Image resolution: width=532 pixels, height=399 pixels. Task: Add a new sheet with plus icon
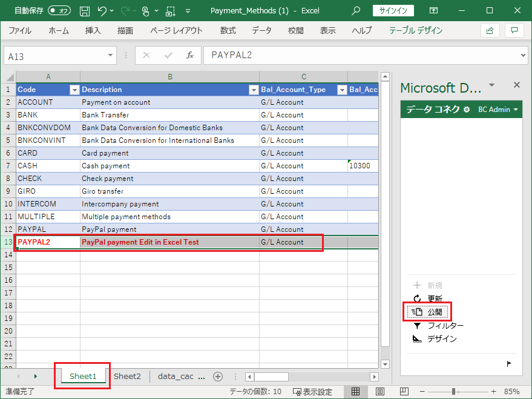pyautogui.click(x=218, y=377)
